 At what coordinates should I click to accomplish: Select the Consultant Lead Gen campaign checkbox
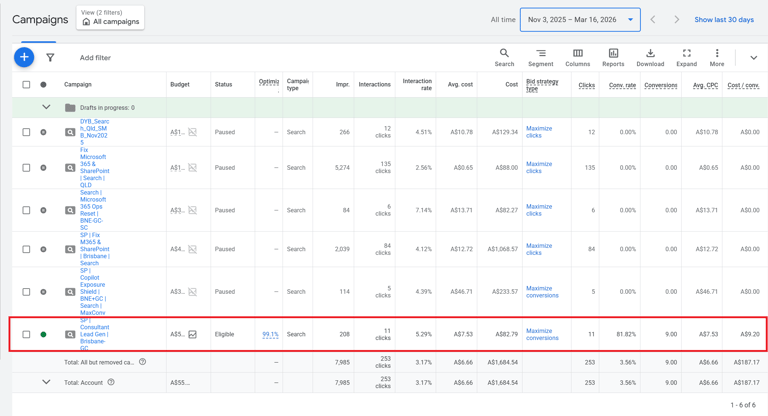click(27, 335)
